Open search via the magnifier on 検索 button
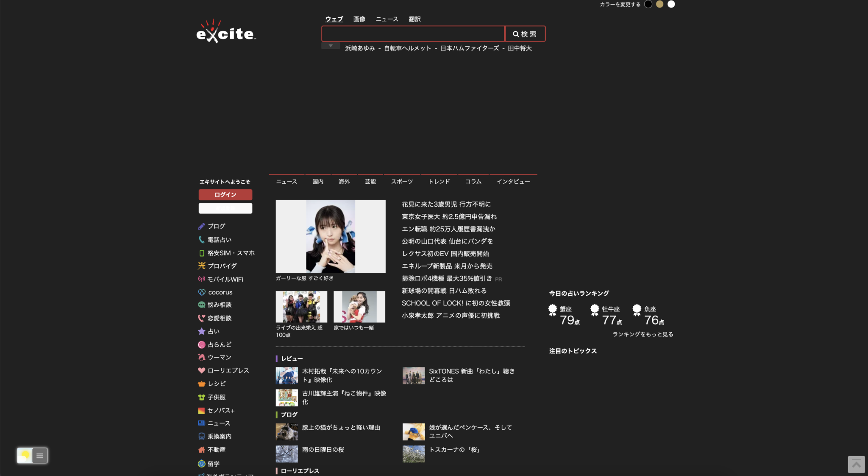868x476 pixels. (x=515, y=34)
